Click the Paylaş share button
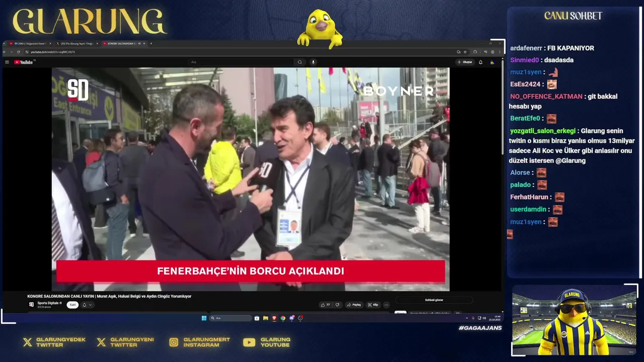This screenshot has height=362, width=644. click(354, 305)
